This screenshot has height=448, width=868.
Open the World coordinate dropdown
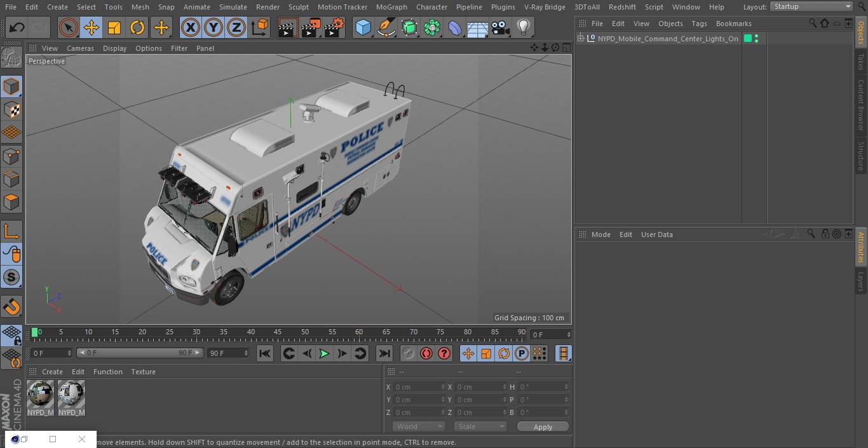pyautogui.click(x=419, y=426)
